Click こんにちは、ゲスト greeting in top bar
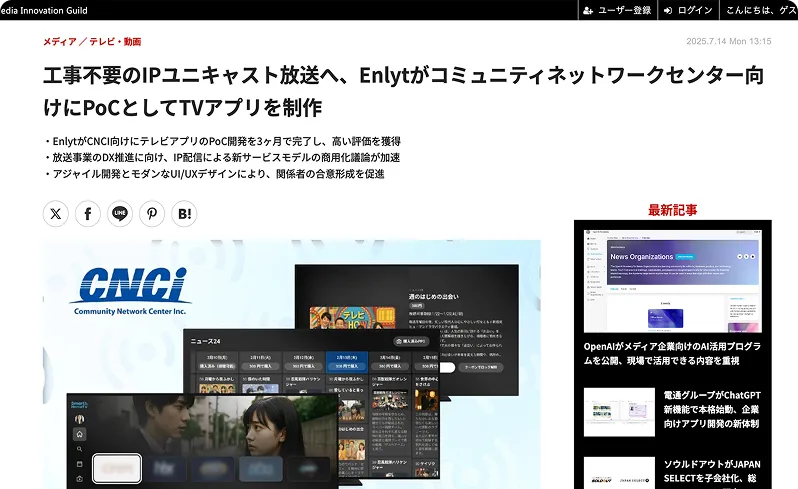This screenshot has width=798, height=489. pos(761,10)
